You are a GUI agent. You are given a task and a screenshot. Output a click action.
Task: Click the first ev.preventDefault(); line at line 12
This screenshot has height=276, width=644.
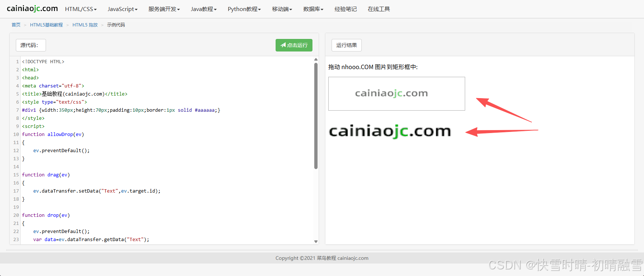click(x=61, y=151)
